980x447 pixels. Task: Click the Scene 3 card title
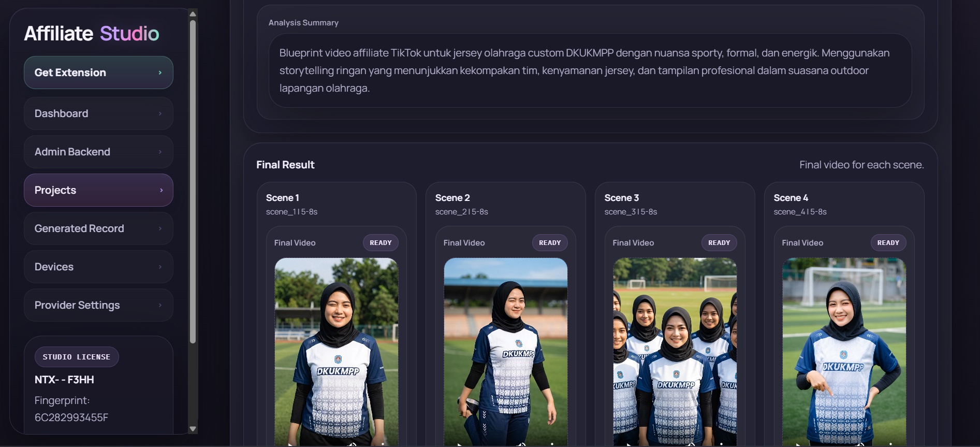(x=622, y=198)
